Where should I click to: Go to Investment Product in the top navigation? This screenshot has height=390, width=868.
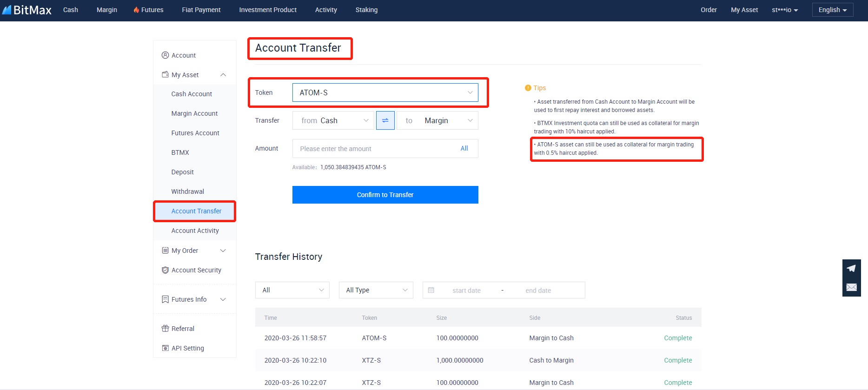tap(268, 10)
